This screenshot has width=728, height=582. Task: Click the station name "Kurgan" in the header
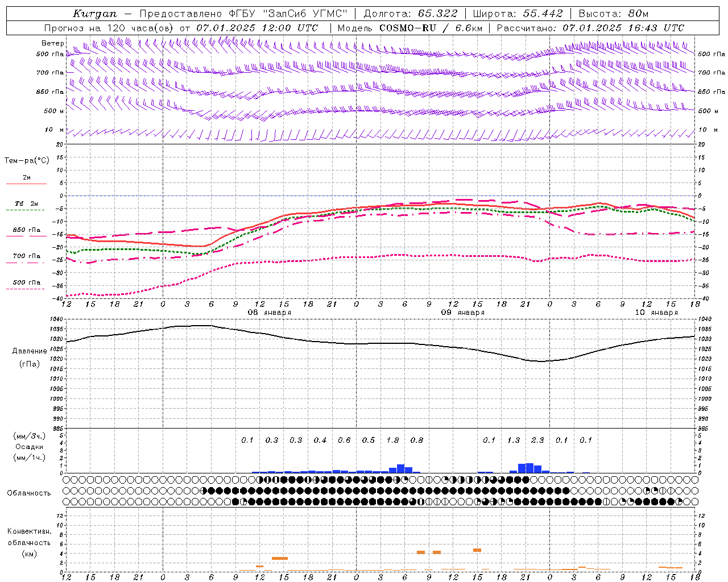95,14
